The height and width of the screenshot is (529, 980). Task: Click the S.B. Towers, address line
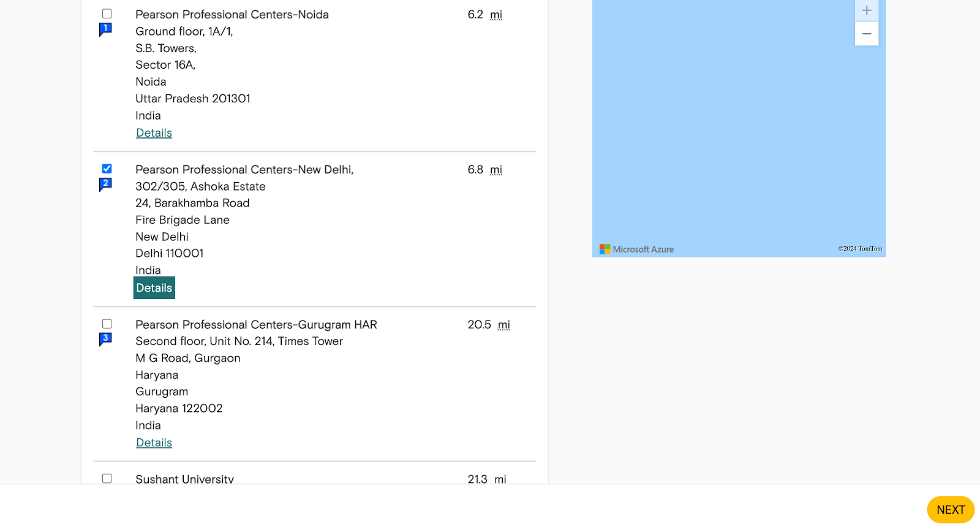coord(166,48)
